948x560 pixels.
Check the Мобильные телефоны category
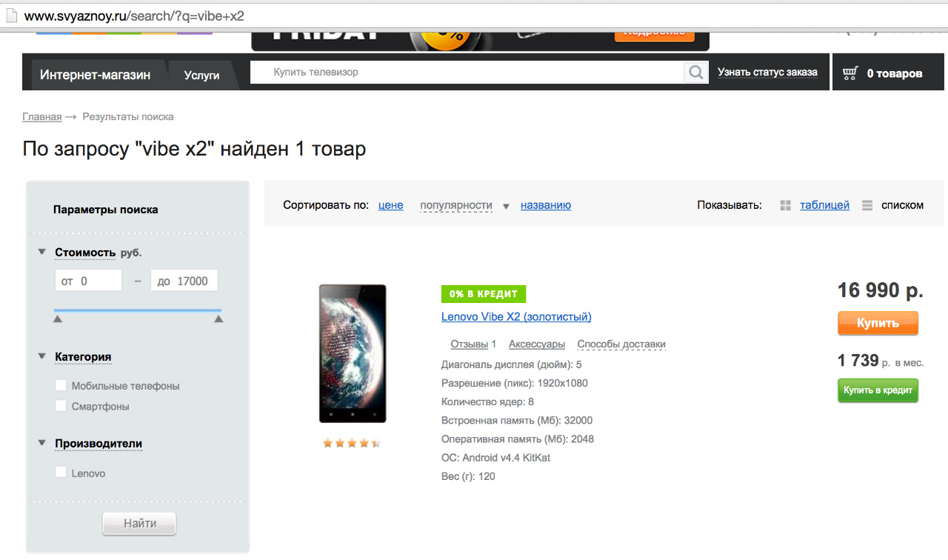[x=61, y=385]
